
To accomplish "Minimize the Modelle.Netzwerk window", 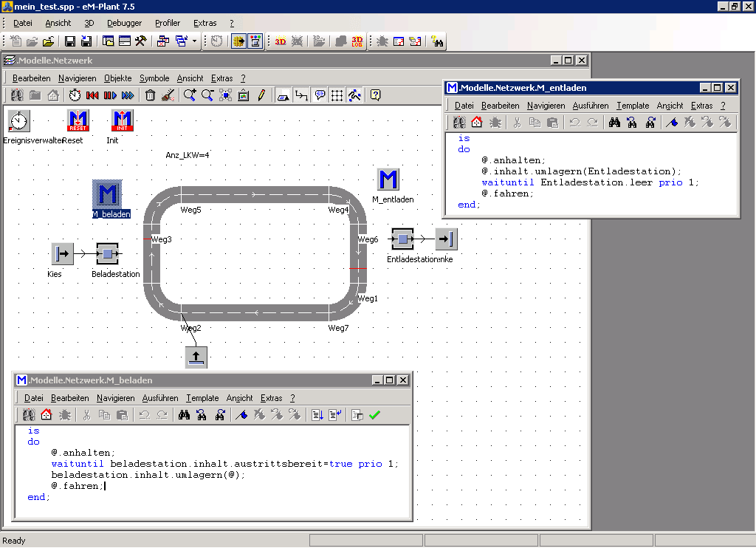I will tap(556, 61).
